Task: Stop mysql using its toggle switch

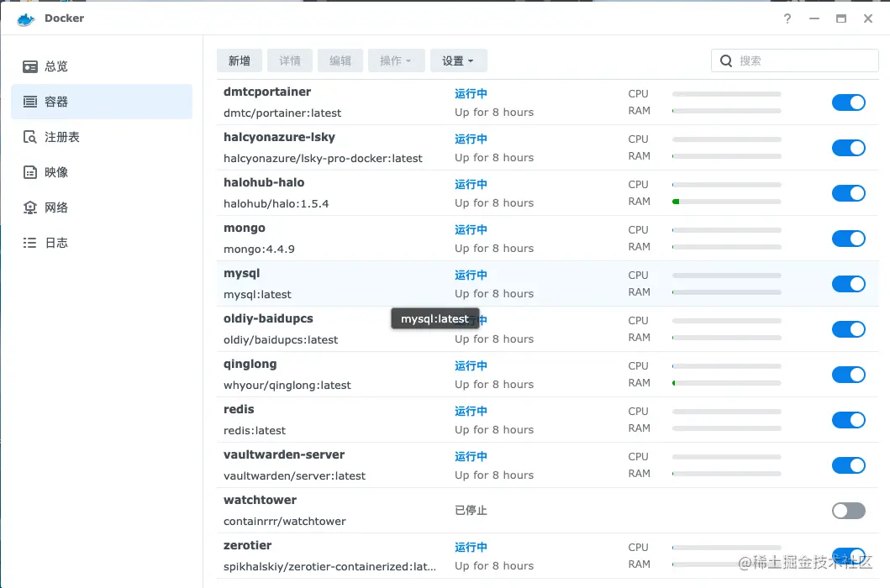Action: coord(849,284)
